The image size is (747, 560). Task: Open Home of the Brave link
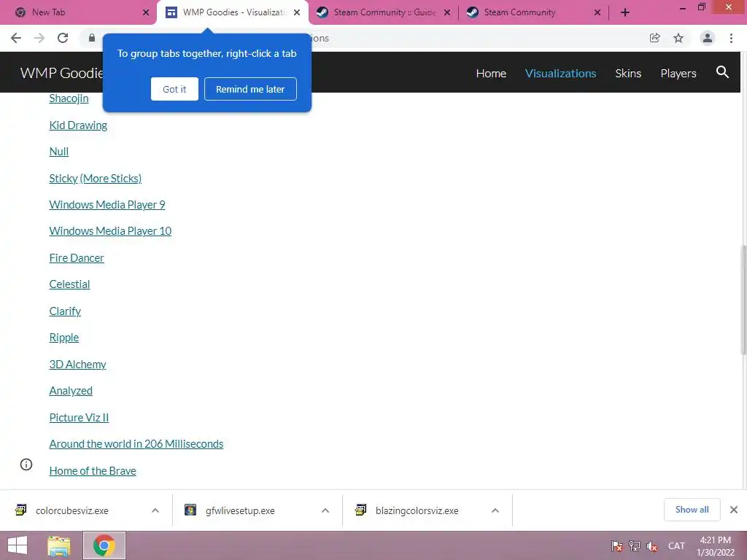(93, 470)
